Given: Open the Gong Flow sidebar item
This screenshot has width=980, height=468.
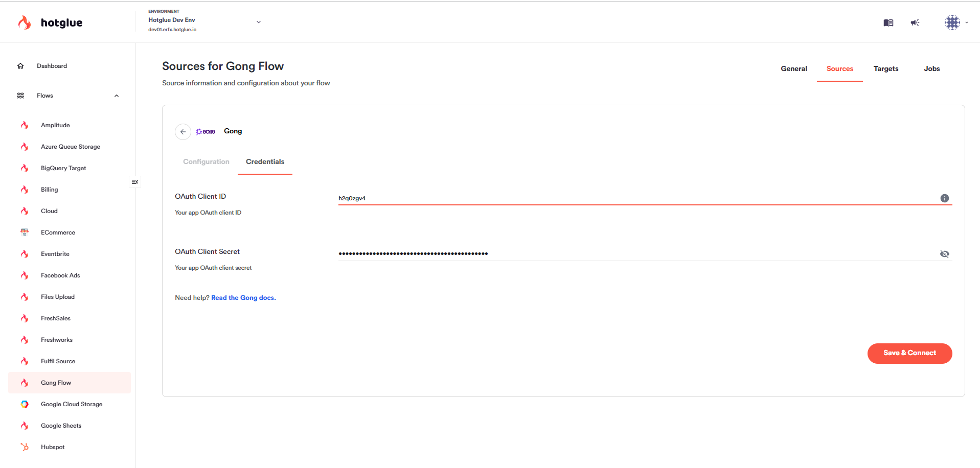Looking at the screenshot, I should coord(70,383).
